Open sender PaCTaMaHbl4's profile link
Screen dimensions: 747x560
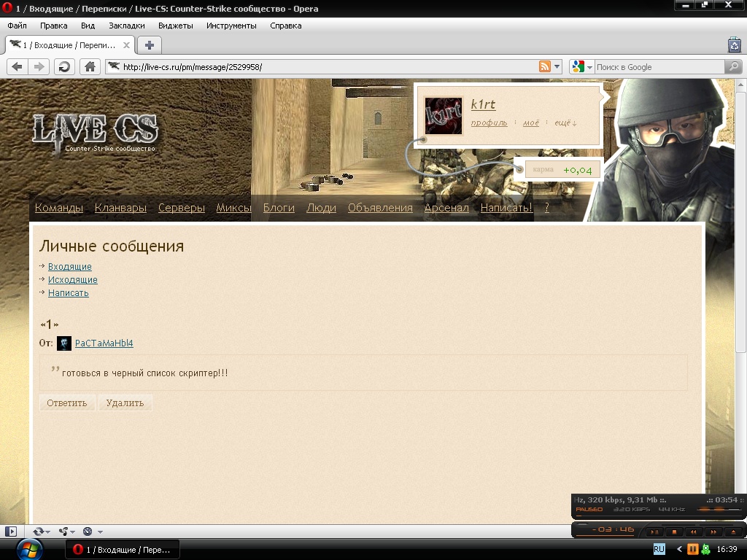click(104, 343)
